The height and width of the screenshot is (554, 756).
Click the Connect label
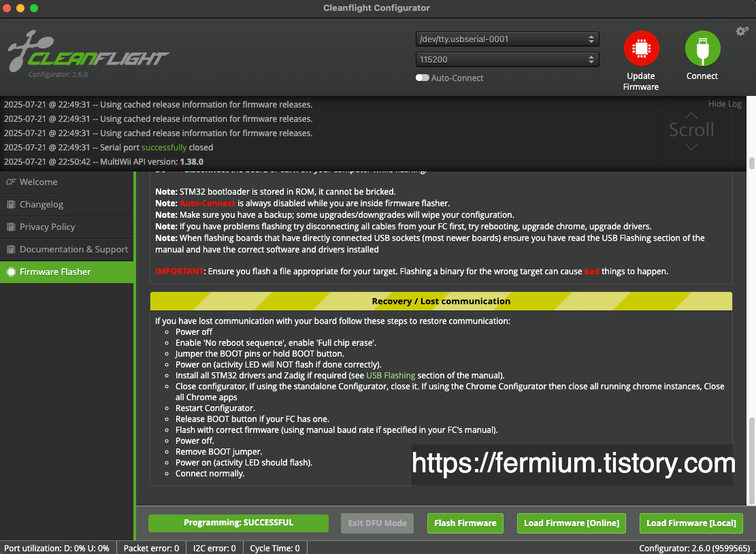tap(702, 76)
